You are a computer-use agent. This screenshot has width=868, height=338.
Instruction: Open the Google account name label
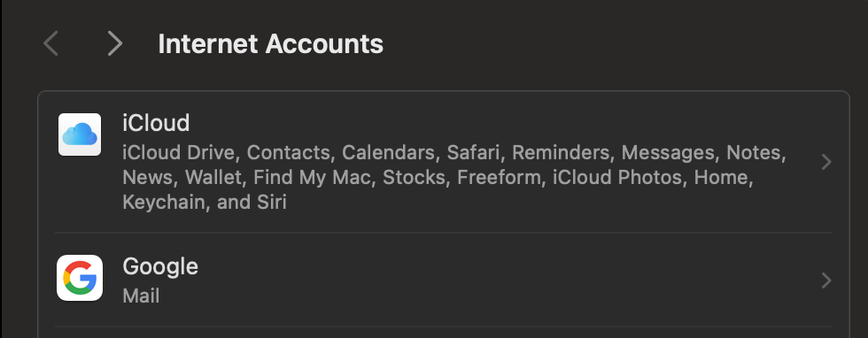click(160, 266)
